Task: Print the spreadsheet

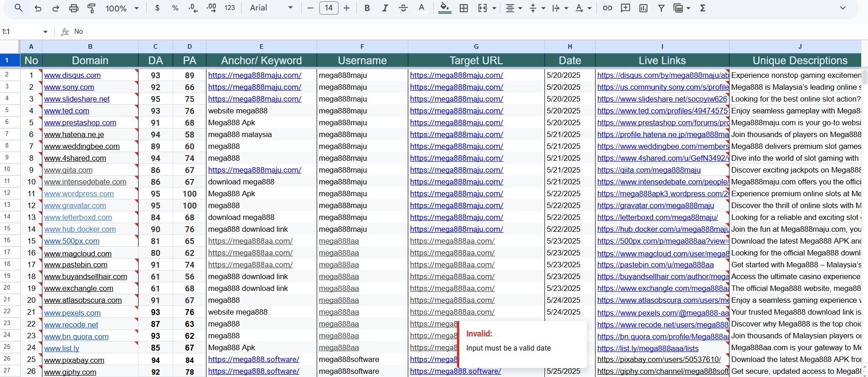Action: [x=74, y=8]
